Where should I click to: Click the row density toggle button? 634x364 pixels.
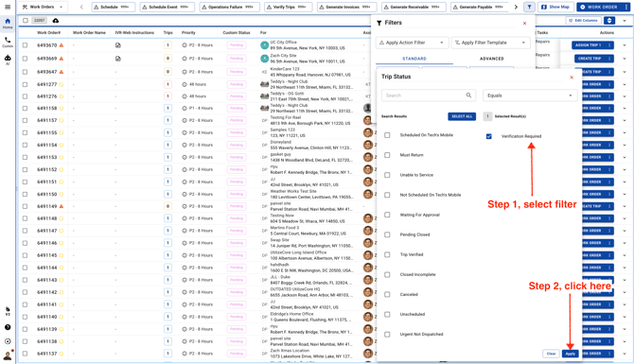tap(609, 20)
